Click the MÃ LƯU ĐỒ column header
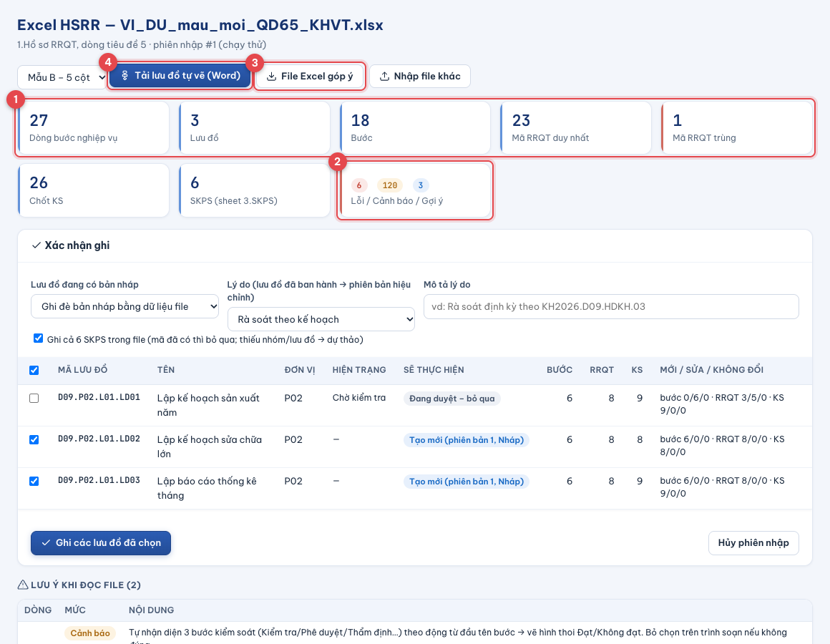830x644 pixels. [x=82, y=370]
